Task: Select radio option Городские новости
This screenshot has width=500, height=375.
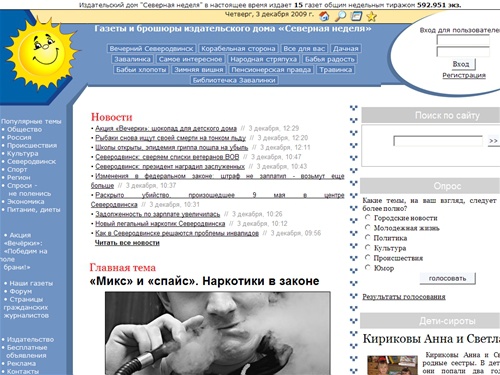Action: (368, 217)
